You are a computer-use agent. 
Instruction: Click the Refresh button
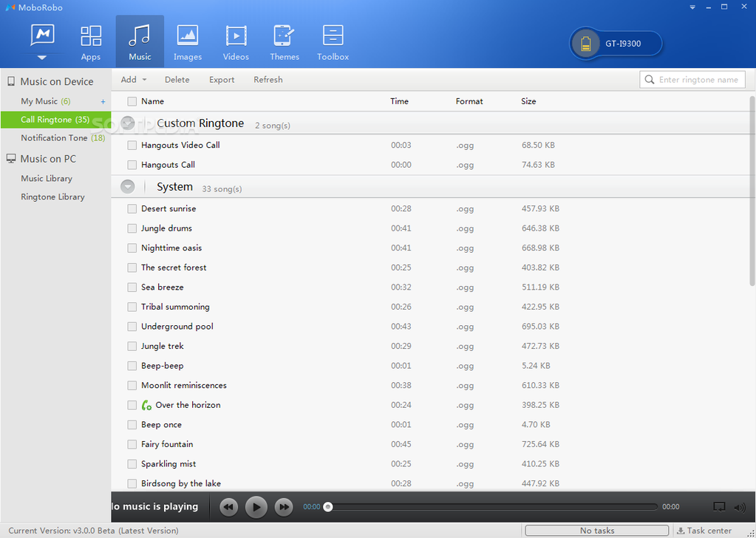pos(268,80)
